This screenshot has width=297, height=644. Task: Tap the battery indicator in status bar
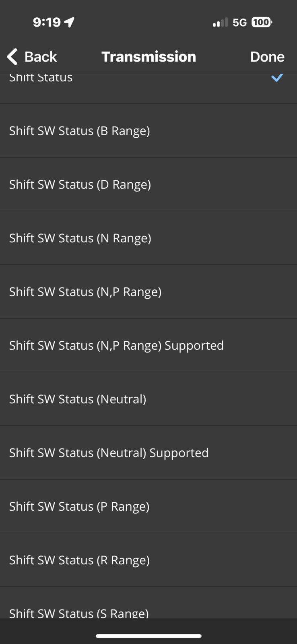click(x=262, y=22)
